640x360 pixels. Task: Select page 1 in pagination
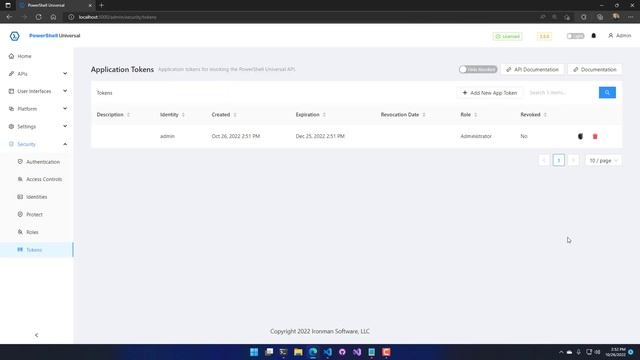tap(559, 160)
